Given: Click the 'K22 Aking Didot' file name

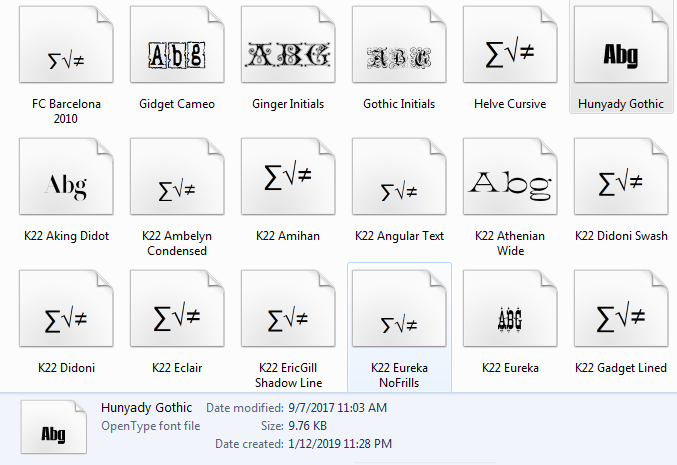Looking at the screenshot, I should pyautogui.click(x=66, y=236).
